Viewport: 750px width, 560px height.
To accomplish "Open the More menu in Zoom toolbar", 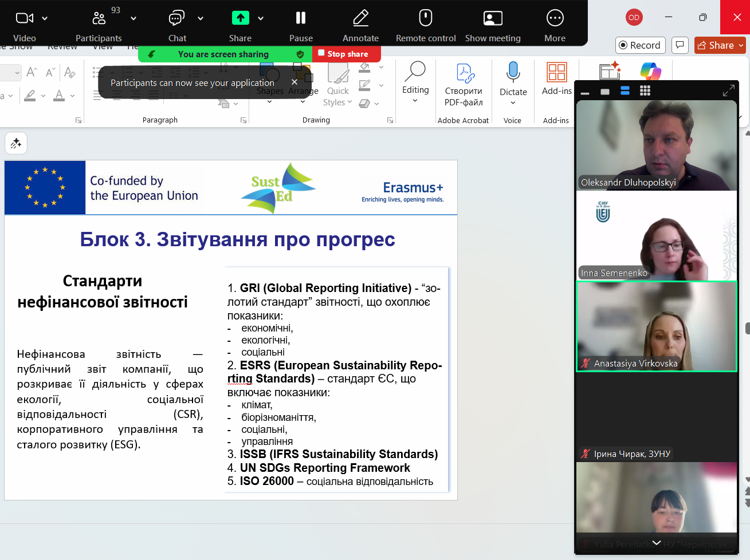I will click(555, 19).
